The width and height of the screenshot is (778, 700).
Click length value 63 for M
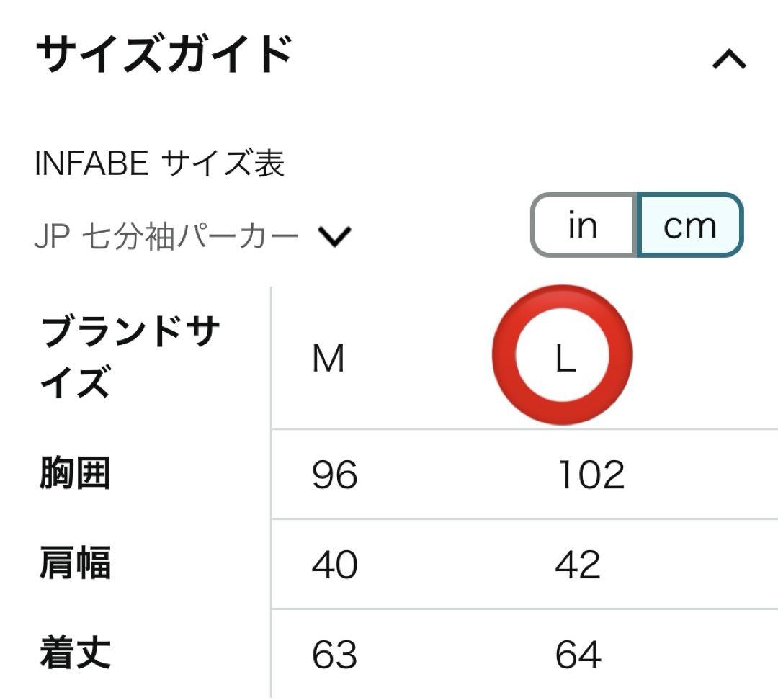[334, 655]
